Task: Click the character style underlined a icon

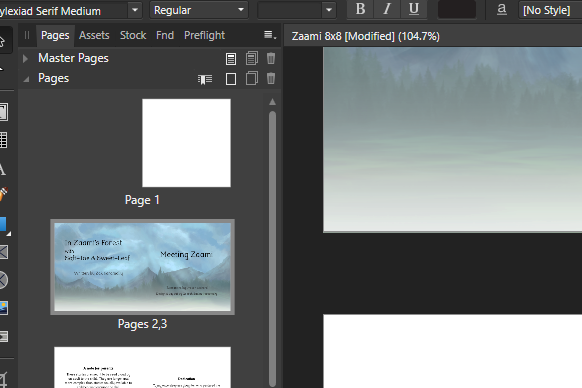Action: tap(501, 9)
